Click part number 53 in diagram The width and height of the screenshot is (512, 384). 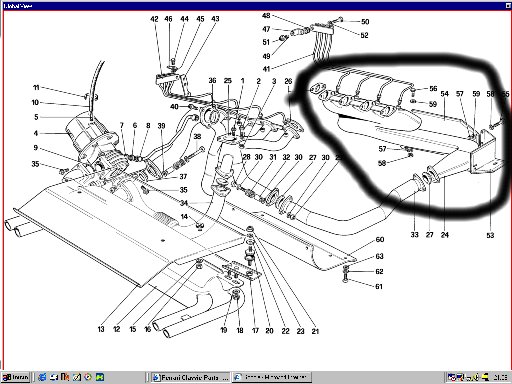(490, 235)
